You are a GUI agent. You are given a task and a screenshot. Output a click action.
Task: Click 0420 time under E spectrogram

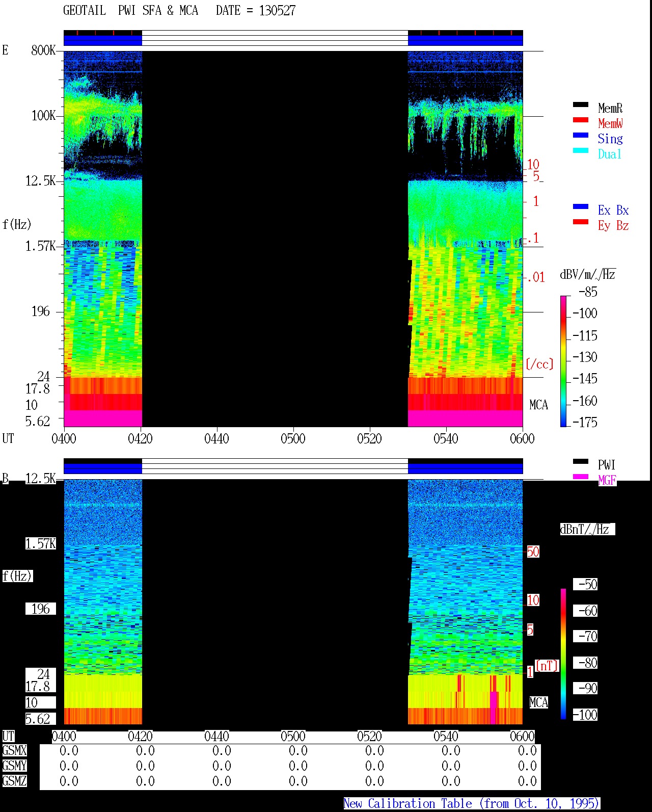(x=140, y=439)
